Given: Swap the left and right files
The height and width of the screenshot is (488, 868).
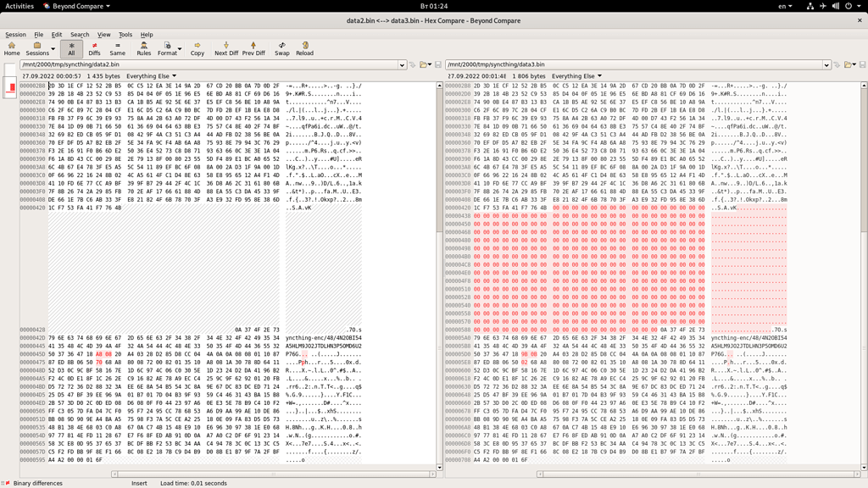Looking at the screenshot, I should 281,48.
